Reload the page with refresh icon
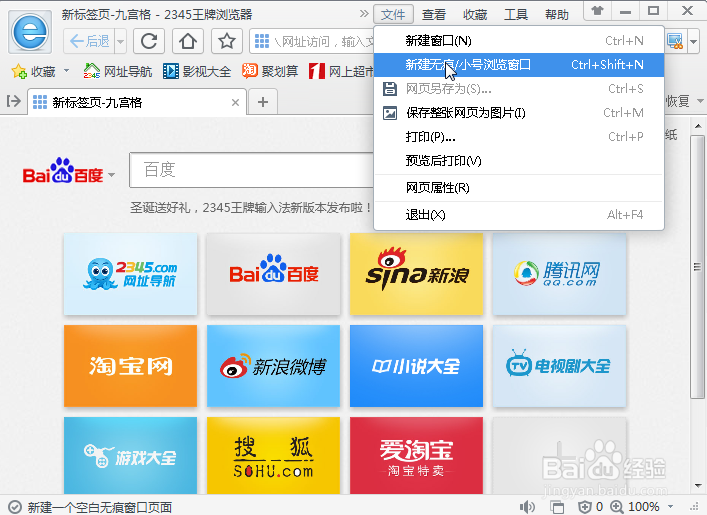 tap(149, 41)
